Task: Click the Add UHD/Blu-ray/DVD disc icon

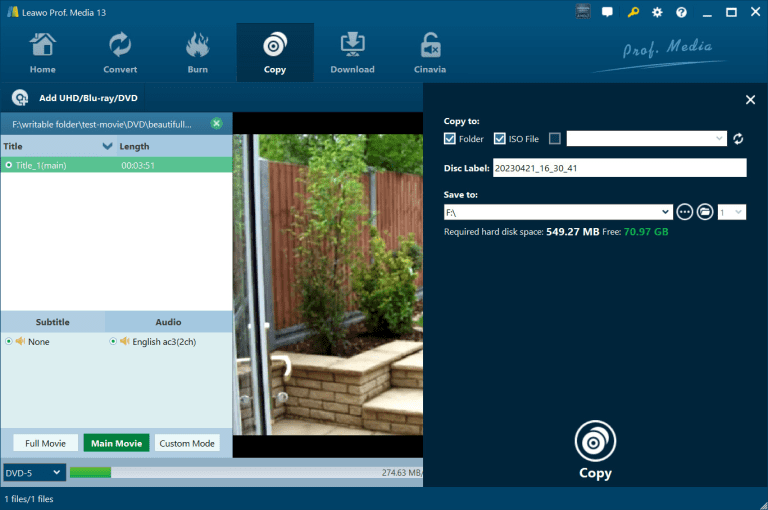Action: point(19,98)
